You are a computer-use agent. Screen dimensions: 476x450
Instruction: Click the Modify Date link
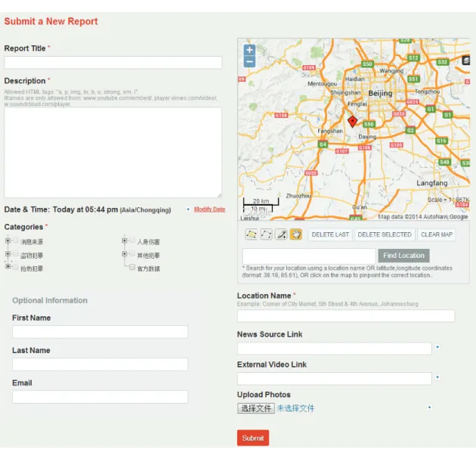point(209,209)
